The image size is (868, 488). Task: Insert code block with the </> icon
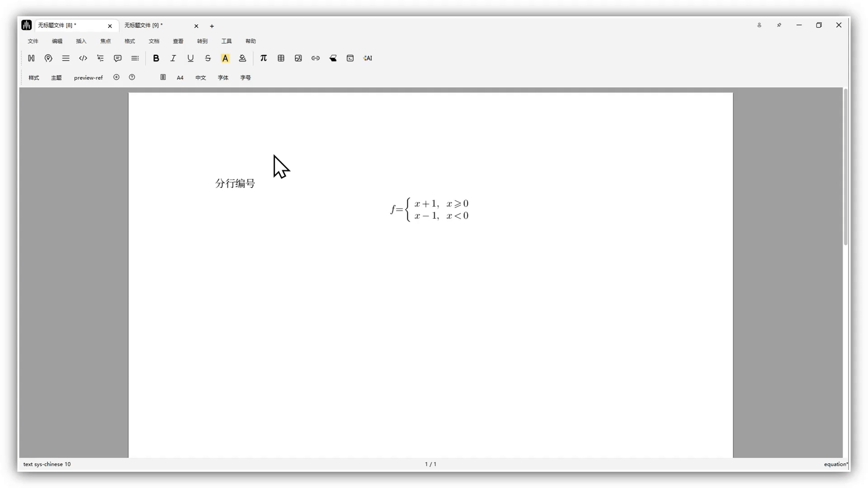[83, 58]
